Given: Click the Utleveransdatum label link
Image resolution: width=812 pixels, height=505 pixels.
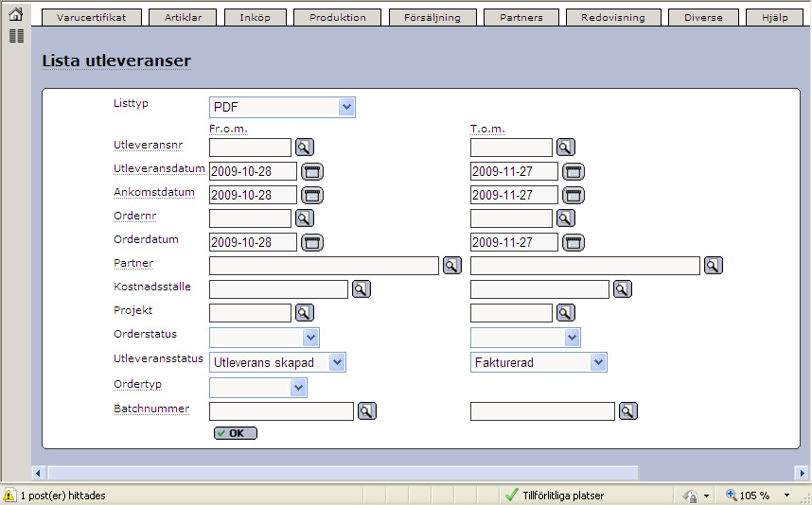Looking at the screenshot, I should [x=159, y=168].
